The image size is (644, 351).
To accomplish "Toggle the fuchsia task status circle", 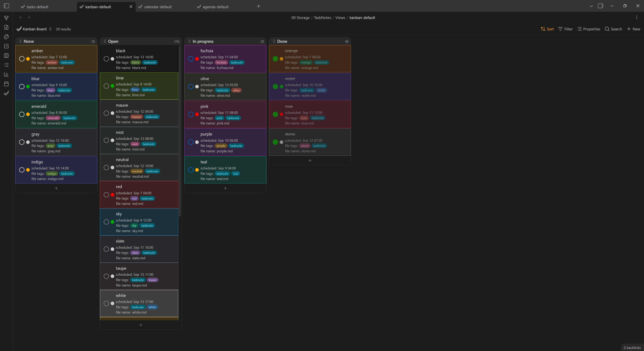I will 191,59.
